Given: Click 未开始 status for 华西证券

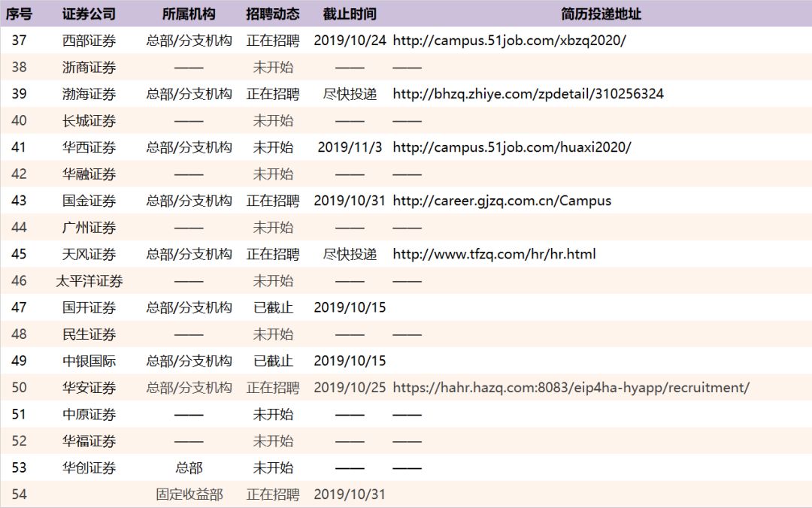Looking at the screenshot, I should (273, 147).
